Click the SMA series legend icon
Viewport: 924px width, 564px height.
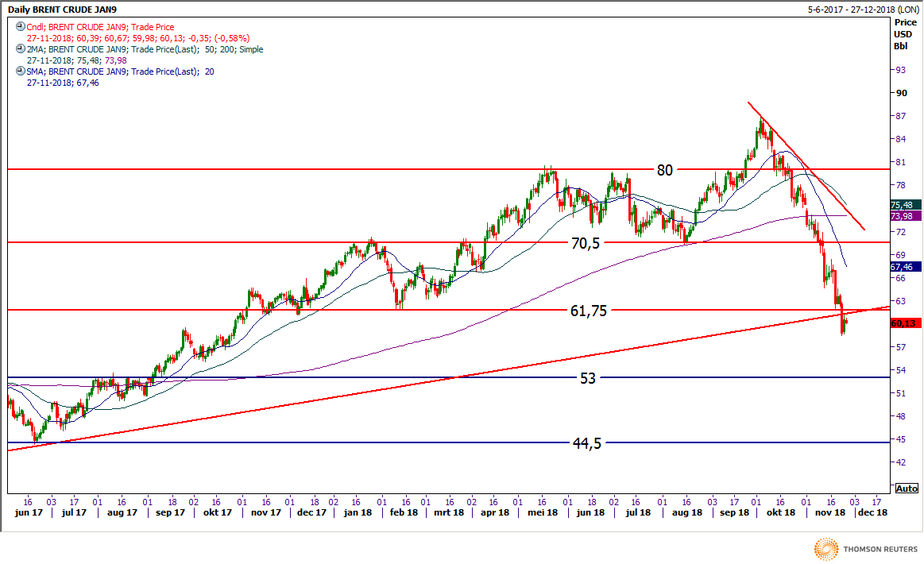click(20, 71)
